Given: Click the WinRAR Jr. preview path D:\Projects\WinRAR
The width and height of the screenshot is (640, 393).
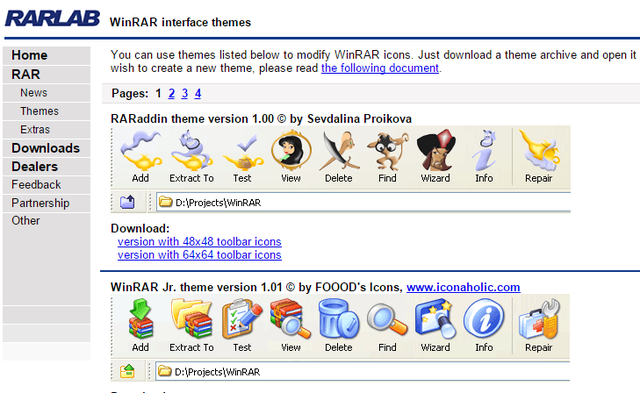Looking at the screenshot, I should pos(217,372).
